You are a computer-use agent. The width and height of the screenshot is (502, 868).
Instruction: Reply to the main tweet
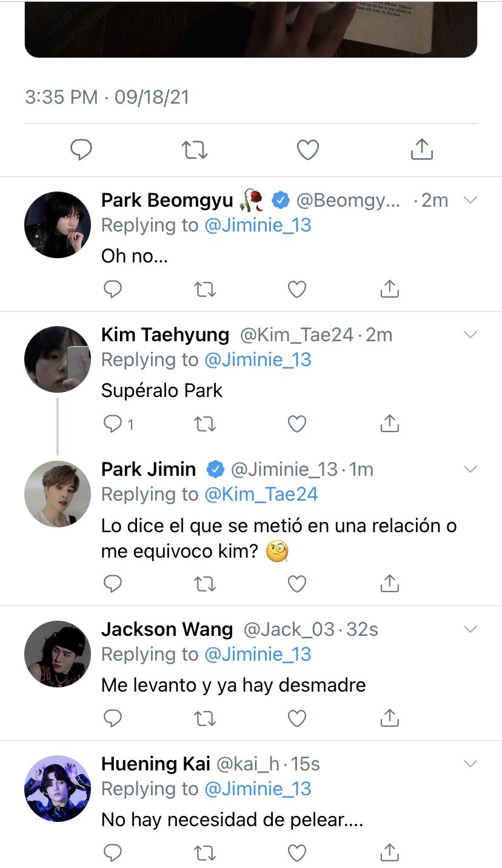click(81, 150)
